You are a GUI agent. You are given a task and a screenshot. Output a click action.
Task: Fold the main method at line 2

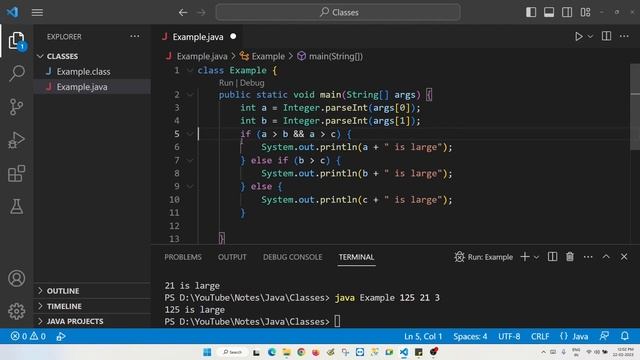[190, 95]
